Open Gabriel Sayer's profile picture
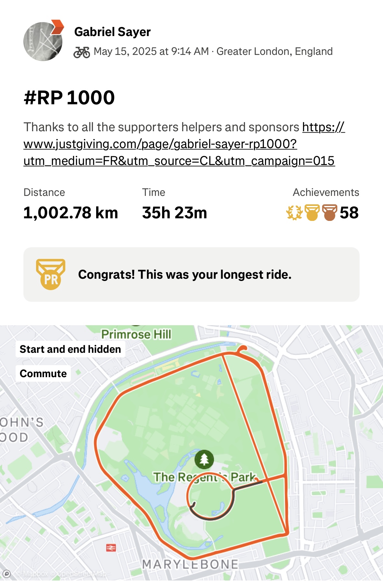Image resolution: width=383 pixels, height=588 pixels. [x=43, y=42]
